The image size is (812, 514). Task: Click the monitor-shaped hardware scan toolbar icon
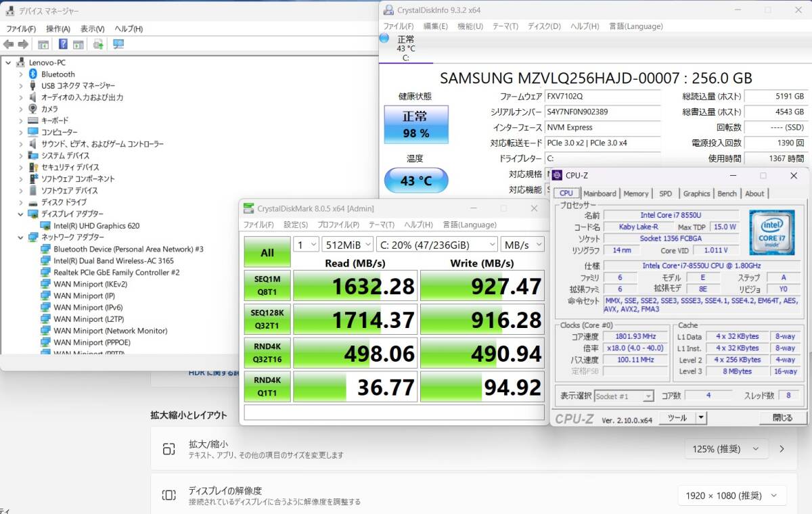coord(118,45)
